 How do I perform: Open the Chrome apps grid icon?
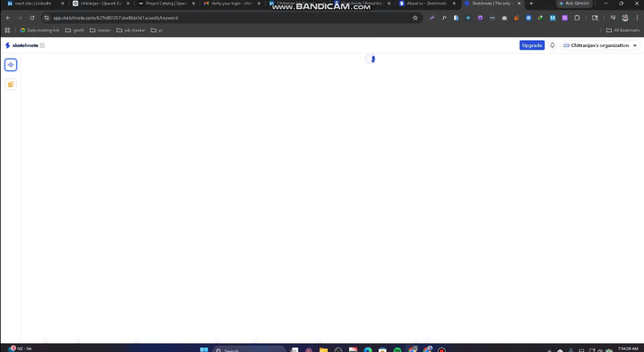(7, 30)
